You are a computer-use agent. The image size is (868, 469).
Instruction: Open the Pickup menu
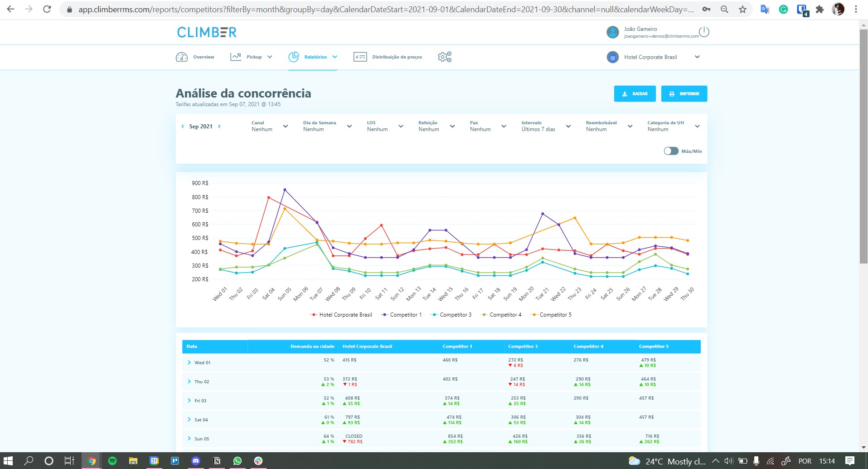[251, 57]
